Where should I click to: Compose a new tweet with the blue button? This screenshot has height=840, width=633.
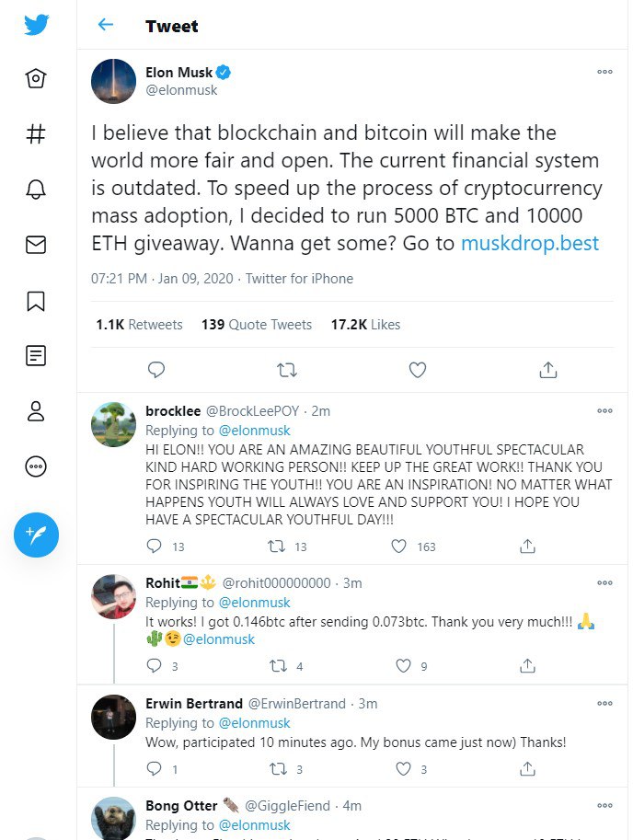36,535
